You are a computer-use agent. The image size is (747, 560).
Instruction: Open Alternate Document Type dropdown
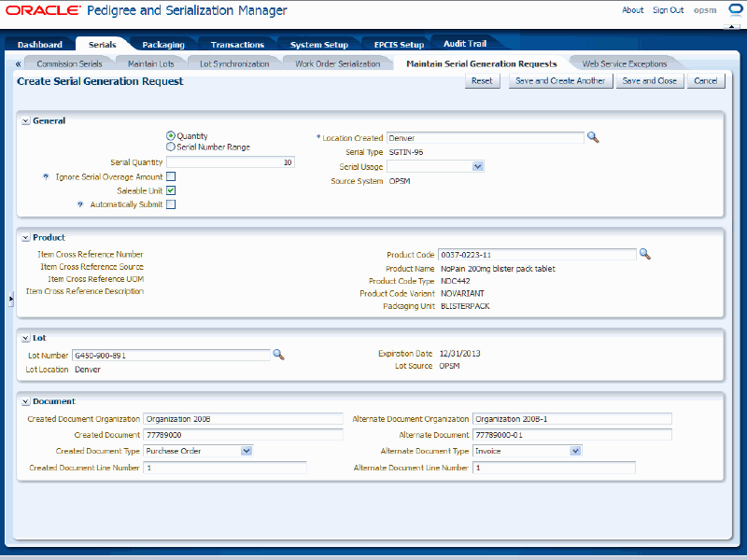[575, 451]
